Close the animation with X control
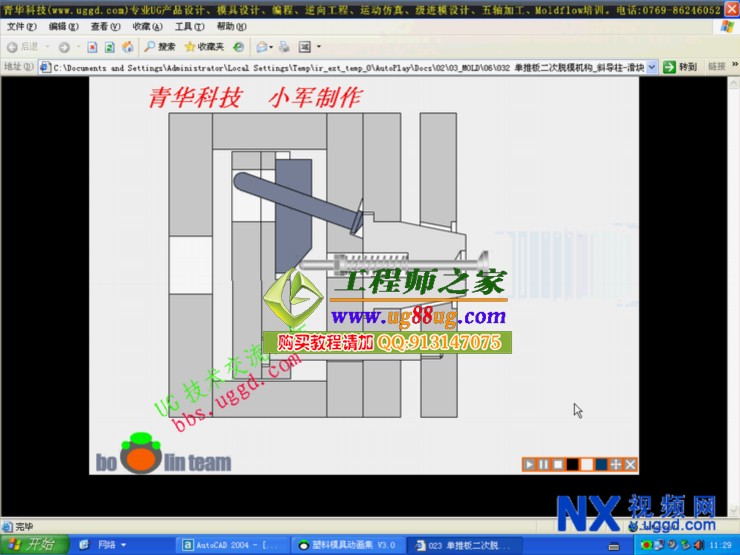This screenshot has width=740, height=555. tap(631, 465)
